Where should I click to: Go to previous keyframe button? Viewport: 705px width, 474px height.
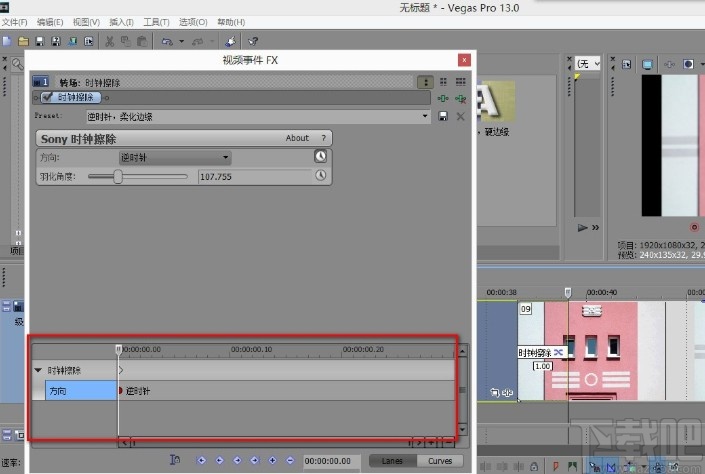pos(219,460)
